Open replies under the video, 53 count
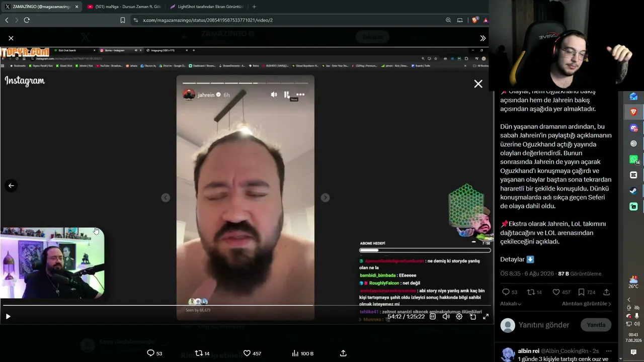 point(154,353)
